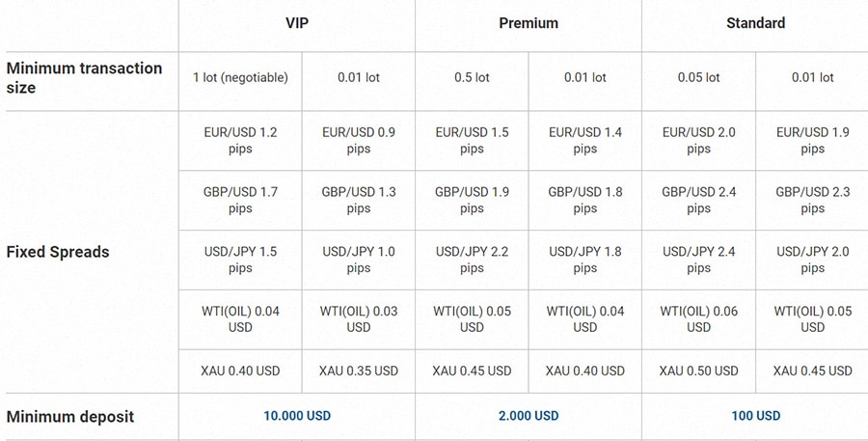
Task: Choose the Standard column header
Action: click(755, 22)
